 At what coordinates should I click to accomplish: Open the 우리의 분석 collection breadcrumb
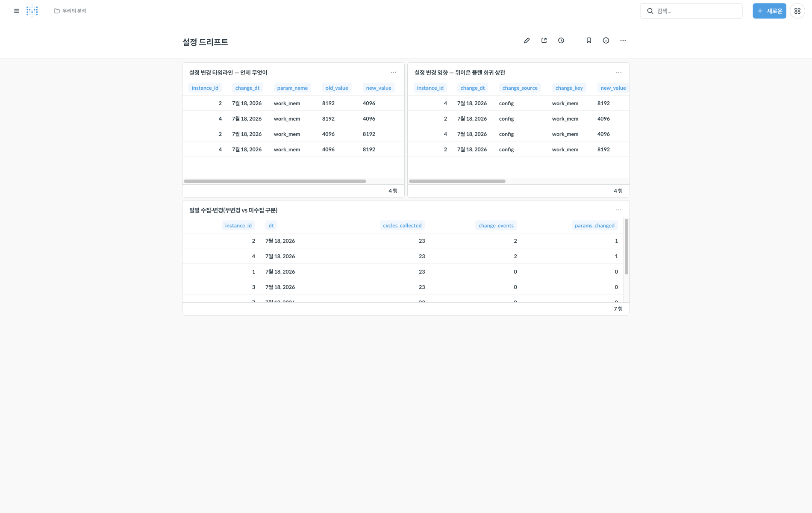coord(70,11)
